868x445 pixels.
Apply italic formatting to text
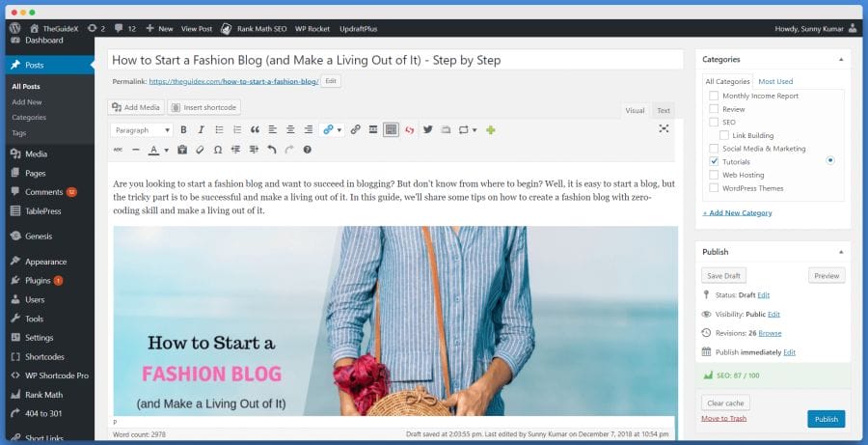pyautogui.click(x=201, y=129)
